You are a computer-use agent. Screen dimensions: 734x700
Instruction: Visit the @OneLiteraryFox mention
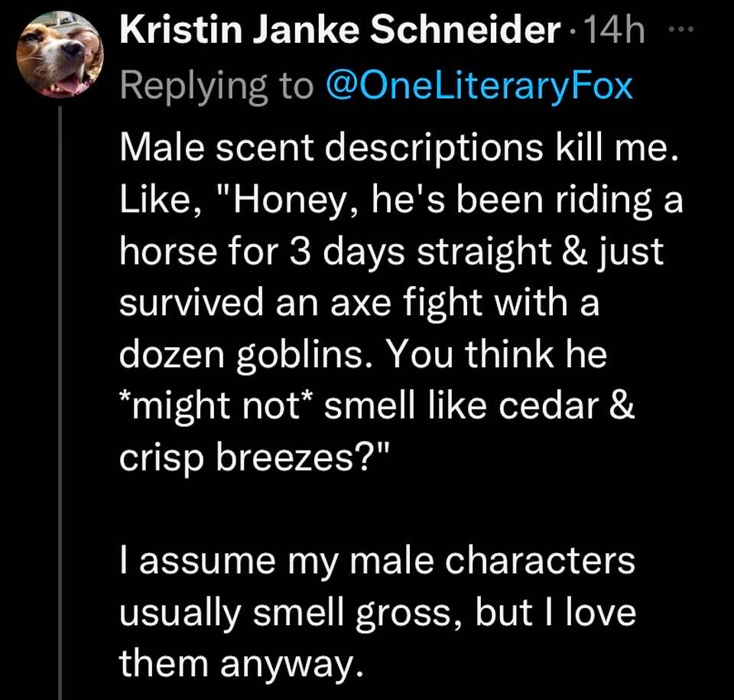click(x=479, y=86)
